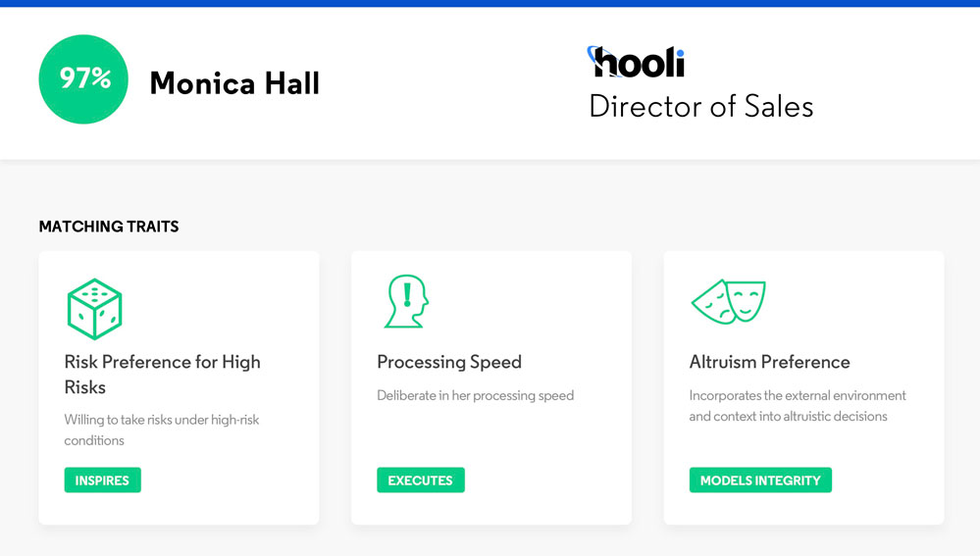Select the INSPIRES tag

(102, 480)
